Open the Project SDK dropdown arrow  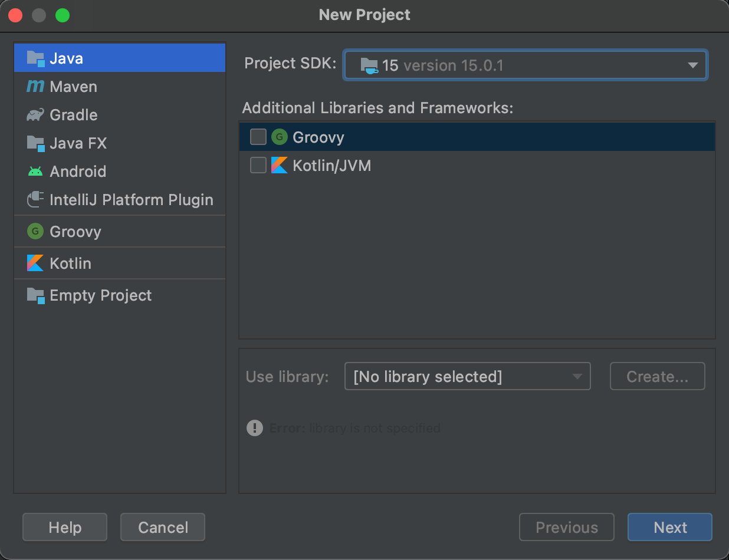693,65
